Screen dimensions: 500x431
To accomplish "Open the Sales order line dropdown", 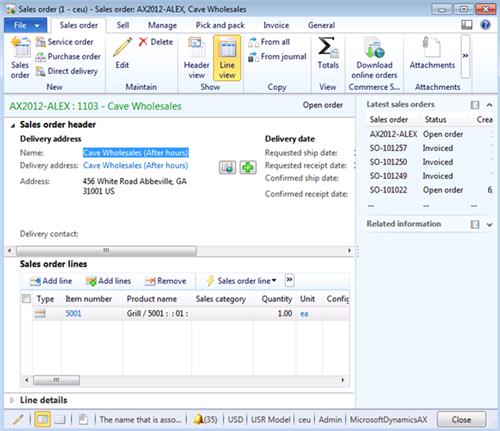I will (x=242, y=281).
